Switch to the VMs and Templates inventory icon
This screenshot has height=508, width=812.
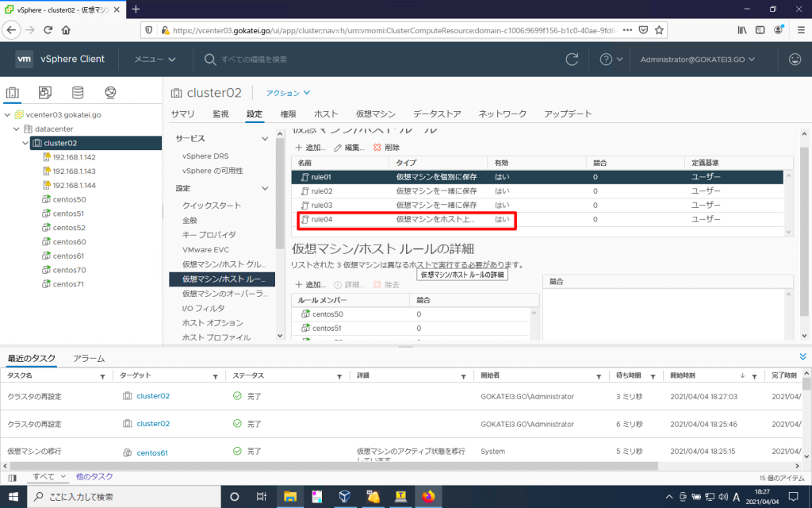pos(44,92)
